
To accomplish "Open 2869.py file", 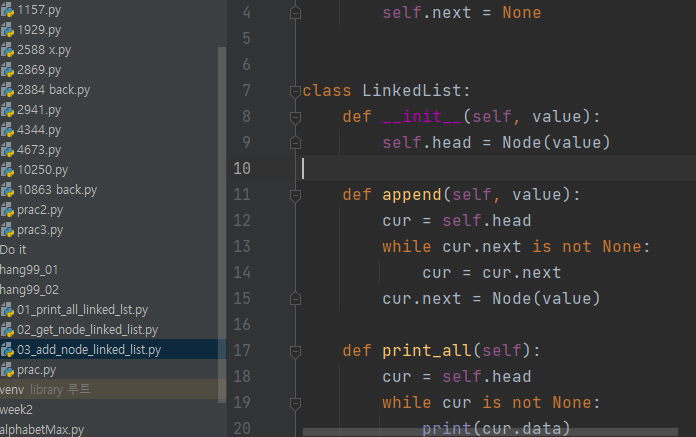I will [39, 70].
